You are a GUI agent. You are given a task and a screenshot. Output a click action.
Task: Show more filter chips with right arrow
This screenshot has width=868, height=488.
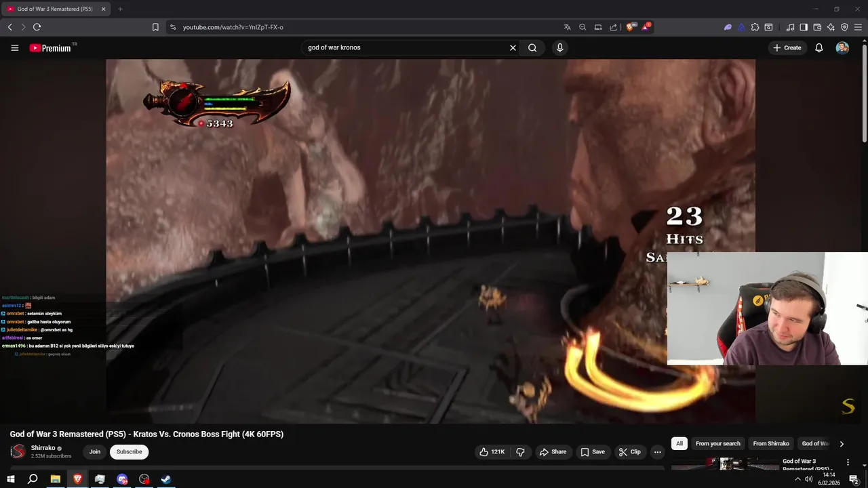842,444
